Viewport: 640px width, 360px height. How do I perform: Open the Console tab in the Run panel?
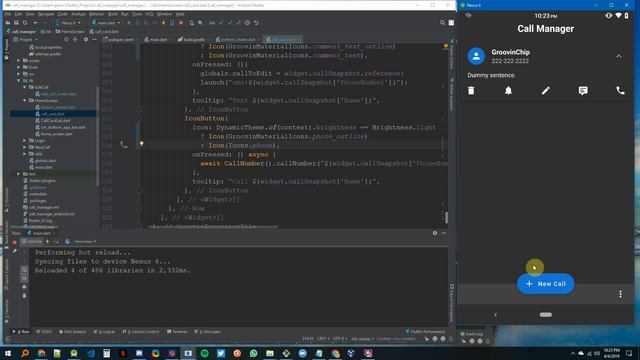(33, 242)
